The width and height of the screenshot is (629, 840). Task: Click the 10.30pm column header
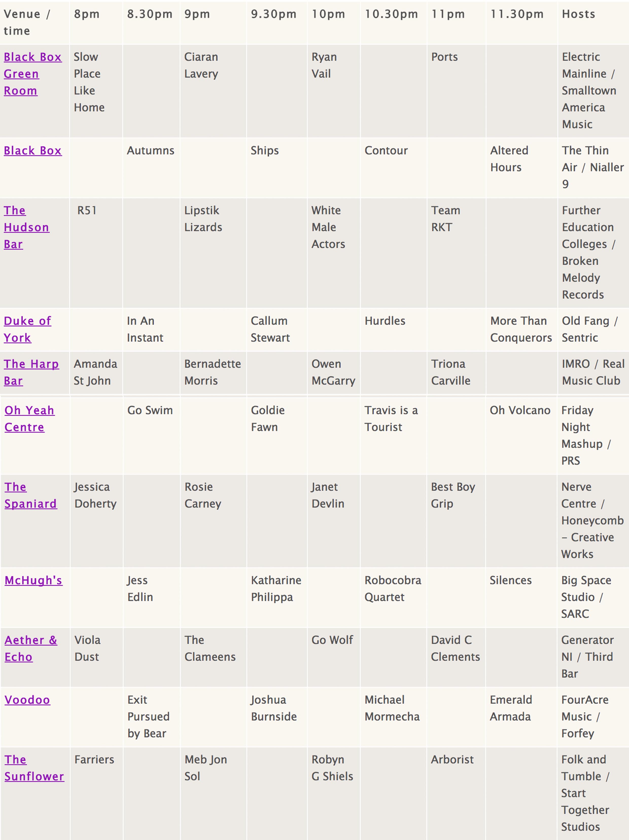pyautogui.click(x=391, y=14)
